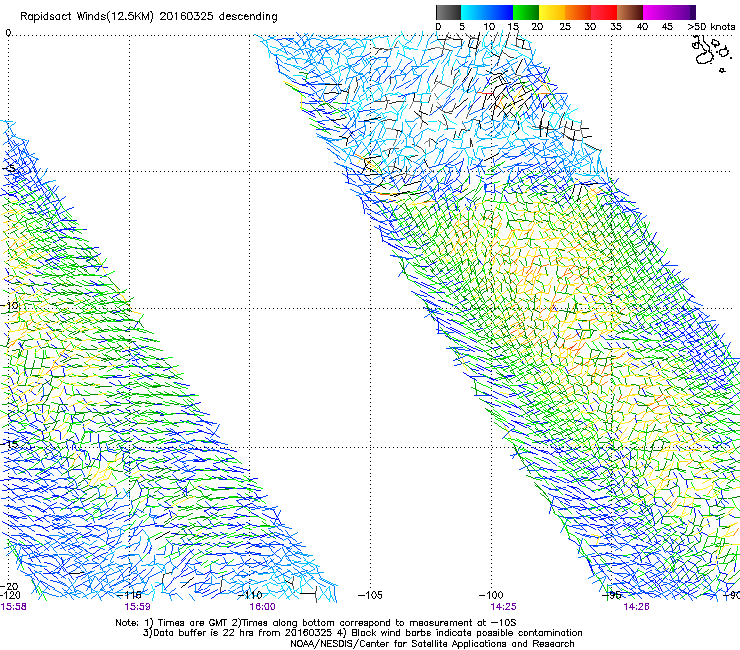Click the '3)Data buffer is 22 hrs' note line
The height and width of the screenshot is (650, 740).
click(x=362, y=633)
